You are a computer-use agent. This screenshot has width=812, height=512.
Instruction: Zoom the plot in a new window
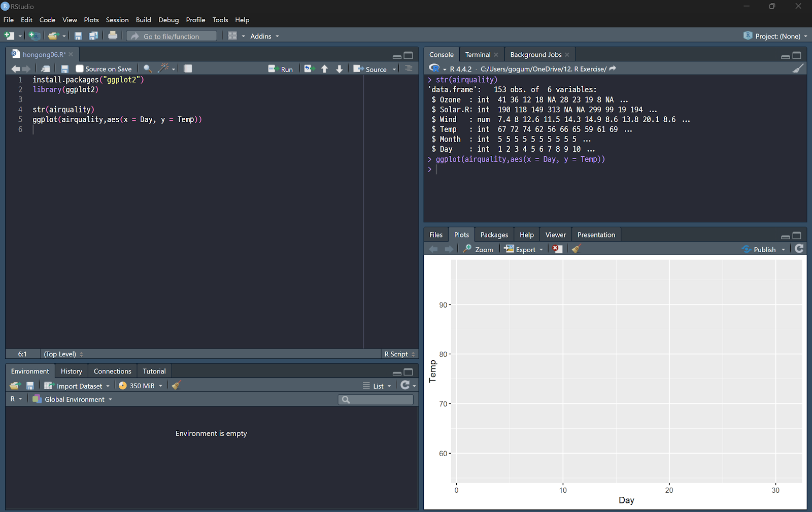tap(478, 249)
